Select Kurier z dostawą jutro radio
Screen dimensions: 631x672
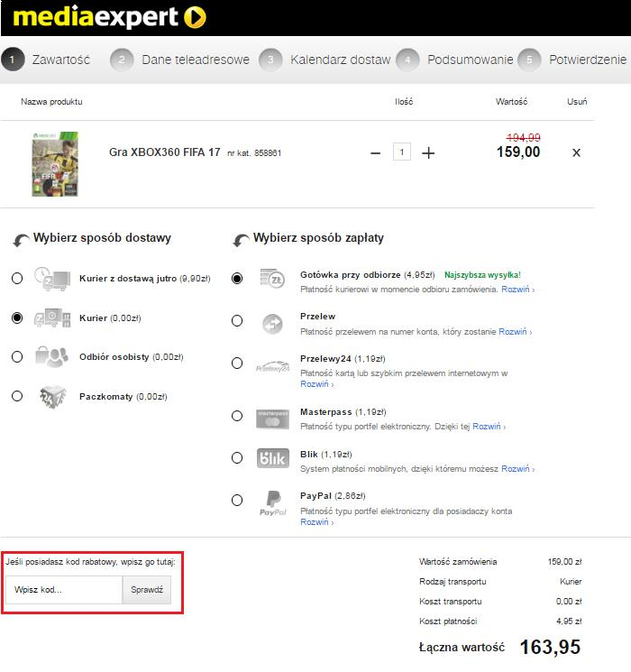[17, 278]
